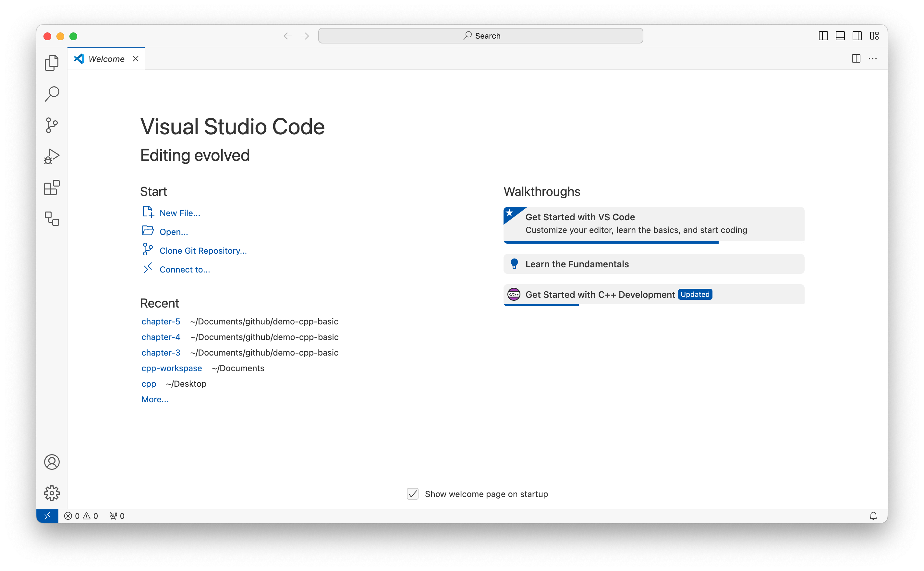Open Get Started with C++ Development walkthrough
This screenshot has width=924, height=571.
coord(654,295)
